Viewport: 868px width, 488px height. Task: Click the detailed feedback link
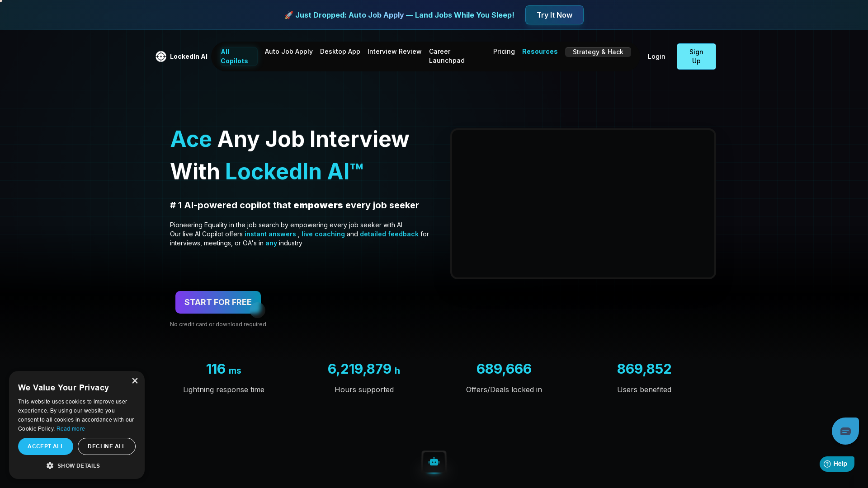pos(389,234)
